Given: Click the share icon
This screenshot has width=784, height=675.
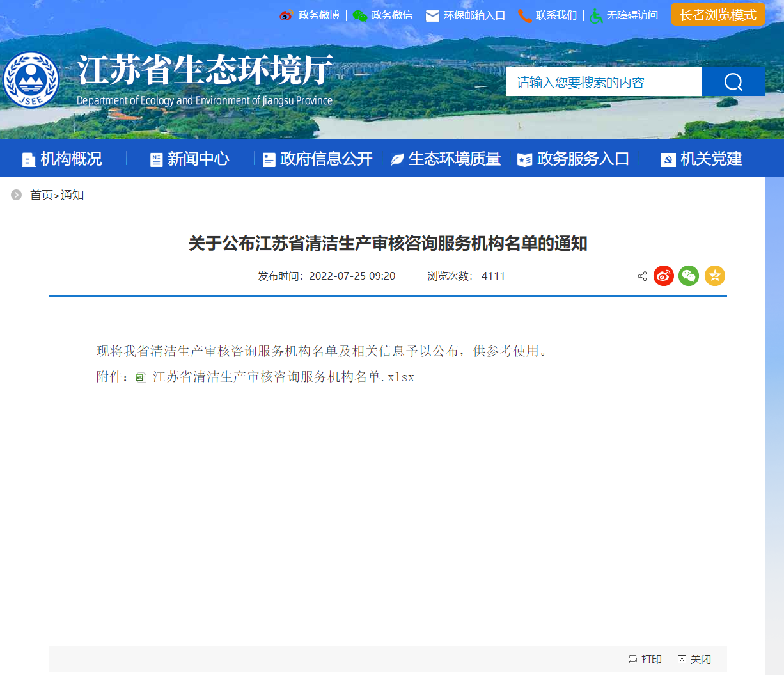Looking at the screenshot, I should click(x=643, y=276).
